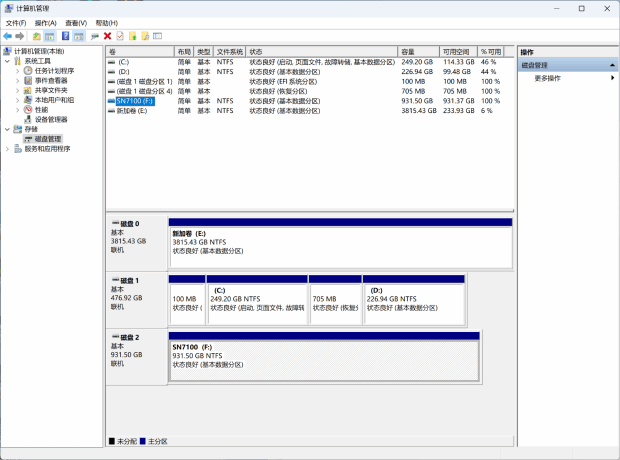Click the blue 主分区 legend swatch

point(143,441)
